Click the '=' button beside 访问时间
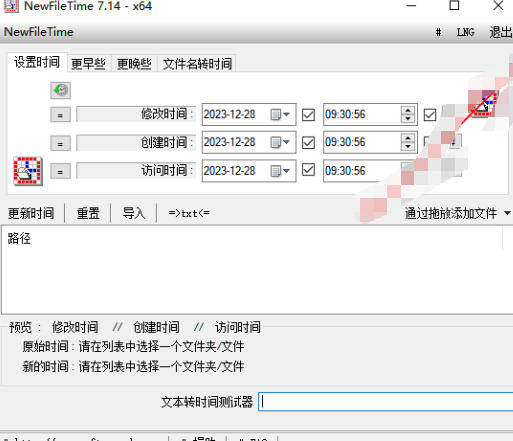513x441 pixels. click(60, 172)
